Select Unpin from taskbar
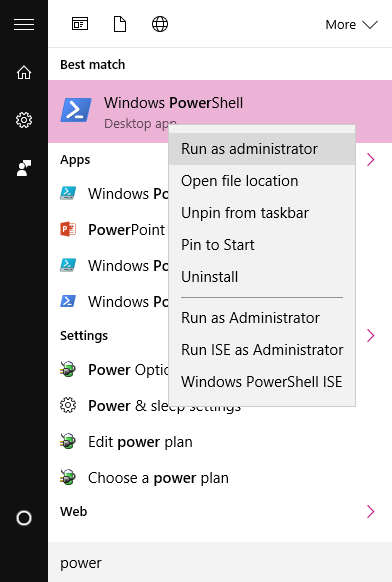Image resolution: width=392 pixels, height=582 pixels. point(262,213)
